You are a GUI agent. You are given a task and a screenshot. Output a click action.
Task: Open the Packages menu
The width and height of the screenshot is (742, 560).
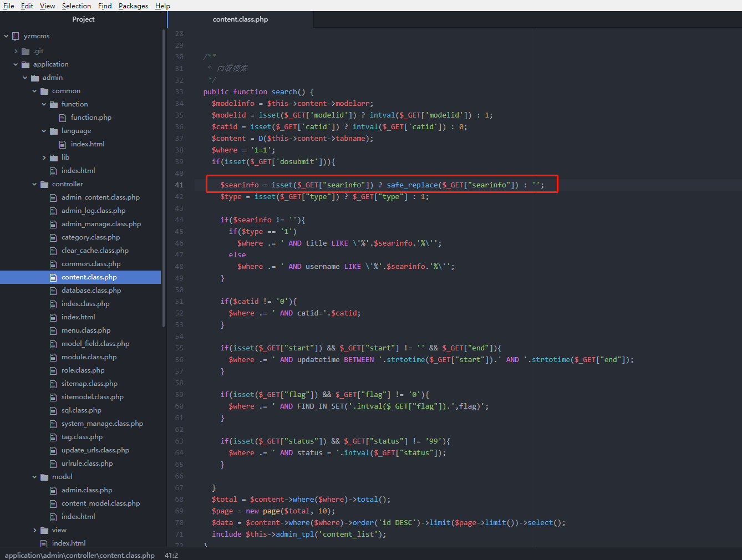[133, 6]
